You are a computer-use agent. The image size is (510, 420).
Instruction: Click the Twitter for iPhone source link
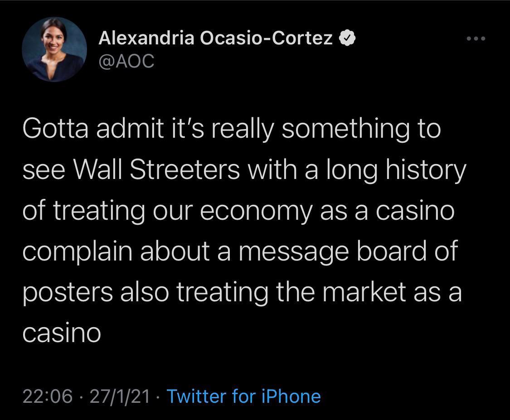244,396
